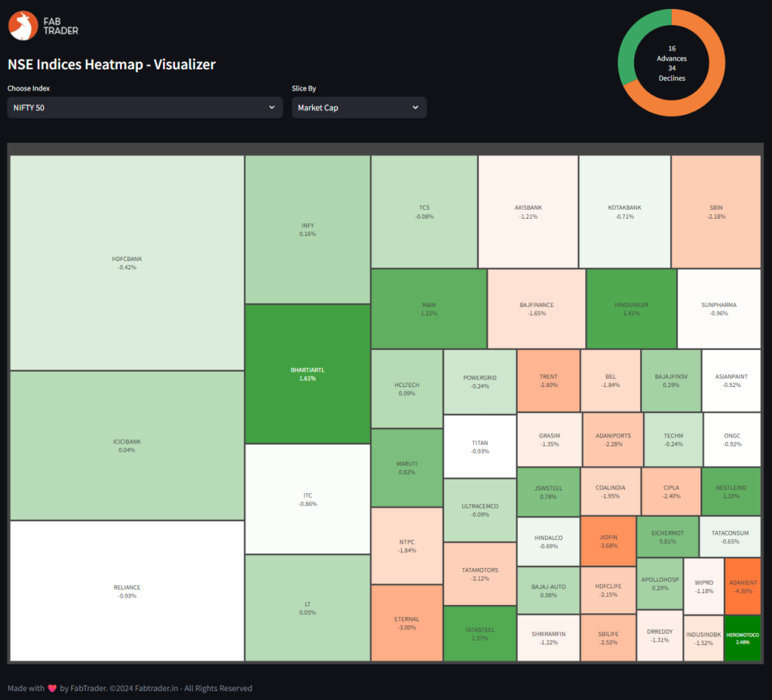
Task: Click the NESTLEIND 1.19% tile
Action: point(731,492)
